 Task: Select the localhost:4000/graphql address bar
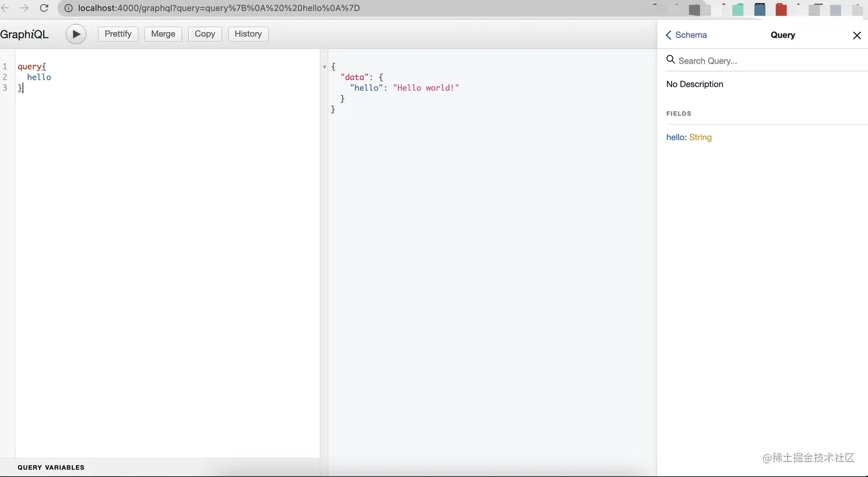(x=219, y=8)
